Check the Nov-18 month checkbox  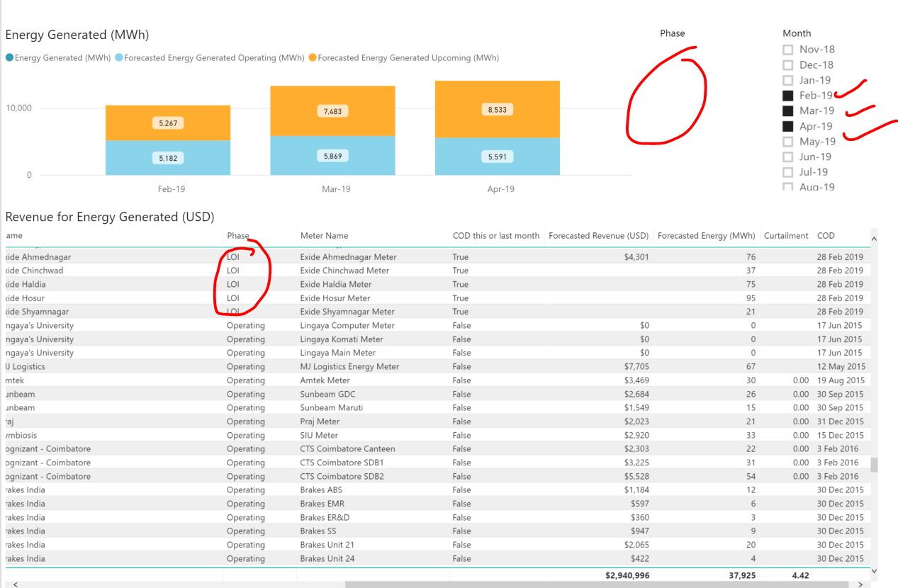(787, 50)
